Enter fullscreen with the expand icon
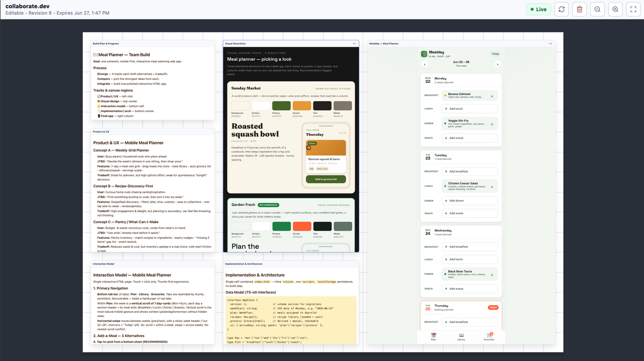This screenshot has height=361, width=644. coord(633,9)
